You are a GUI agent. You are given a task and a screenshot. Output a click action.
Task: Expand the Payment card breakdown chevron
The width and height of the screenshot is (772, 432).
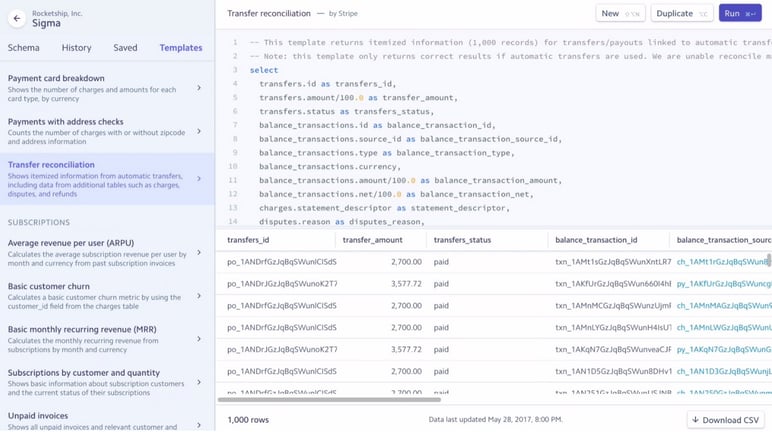click(199, 88)
